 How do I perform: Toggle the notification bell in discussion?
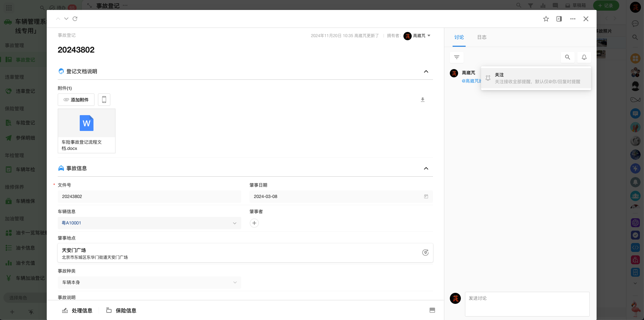[x=584, y=57]
